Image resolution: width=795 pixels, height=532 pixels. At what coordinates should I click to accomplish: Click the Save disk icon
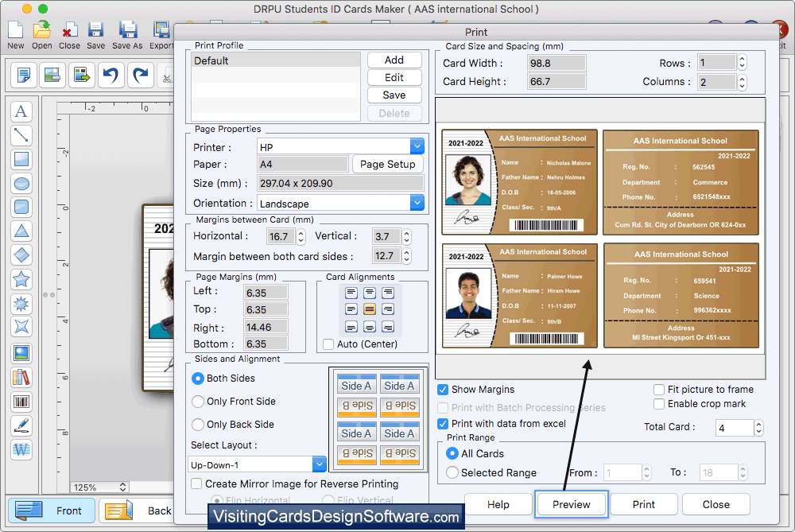(x=96, y=30)
